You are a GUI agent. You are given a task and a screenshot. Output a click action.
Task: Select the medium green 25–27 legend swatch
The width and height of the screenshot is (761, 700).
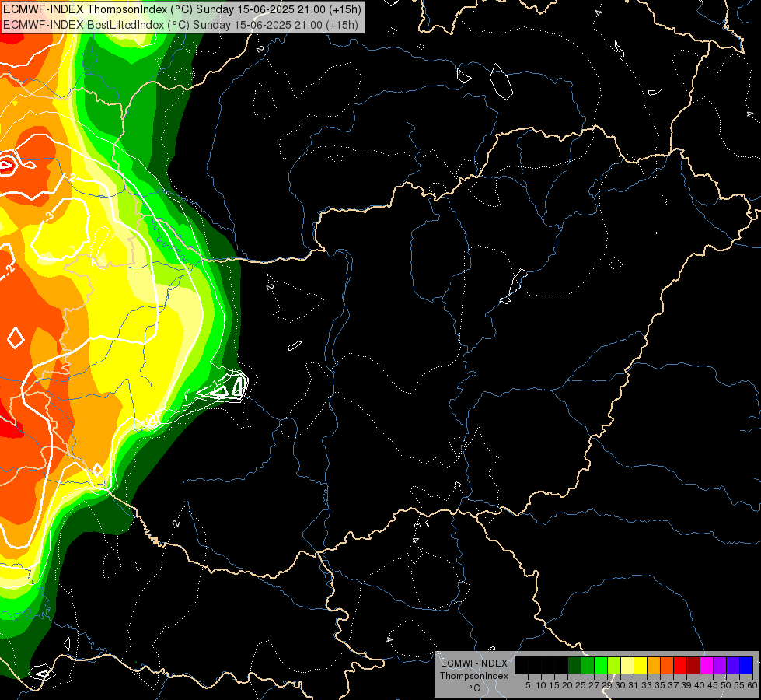tap(588, 666)
